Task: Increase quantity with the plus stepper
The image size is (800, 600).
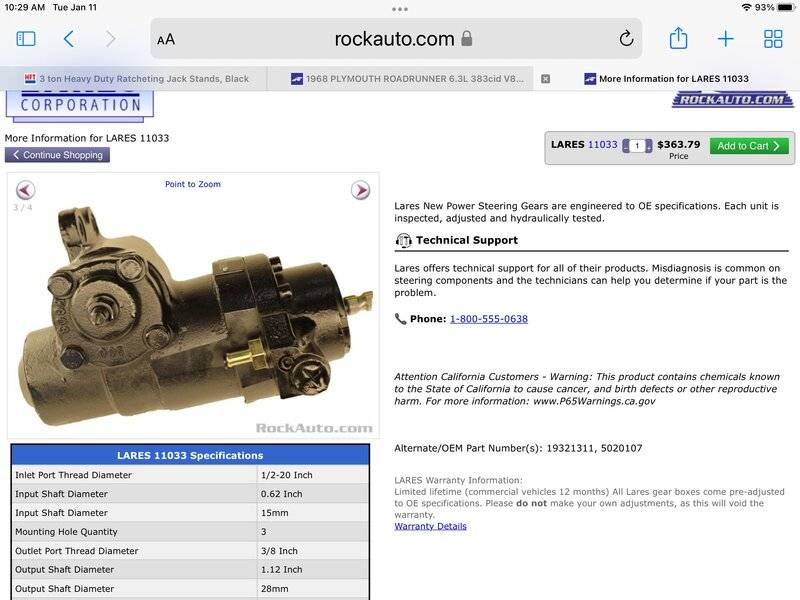Action: [x=648, y=146]
